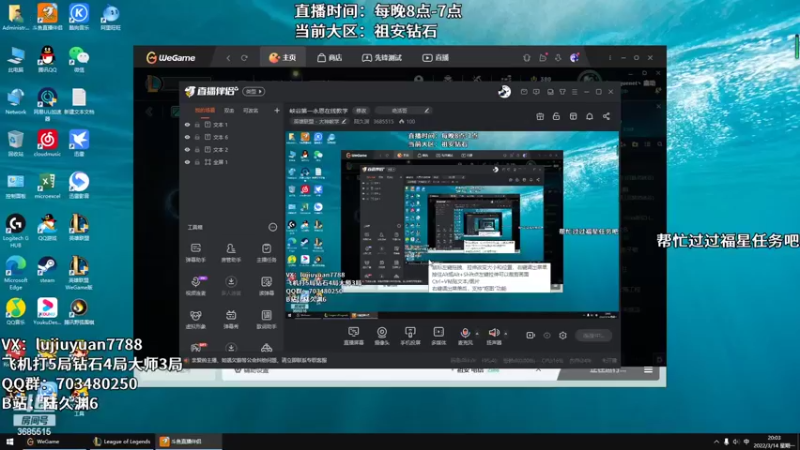This screenshot has height=450, width=800.
Task: Switch to League of Legends taskbar item
Action: click(122, 441)
